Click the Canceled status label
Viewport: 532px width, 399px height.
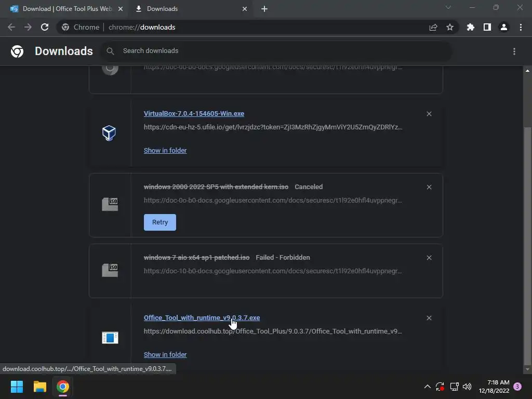coord(309,187)
